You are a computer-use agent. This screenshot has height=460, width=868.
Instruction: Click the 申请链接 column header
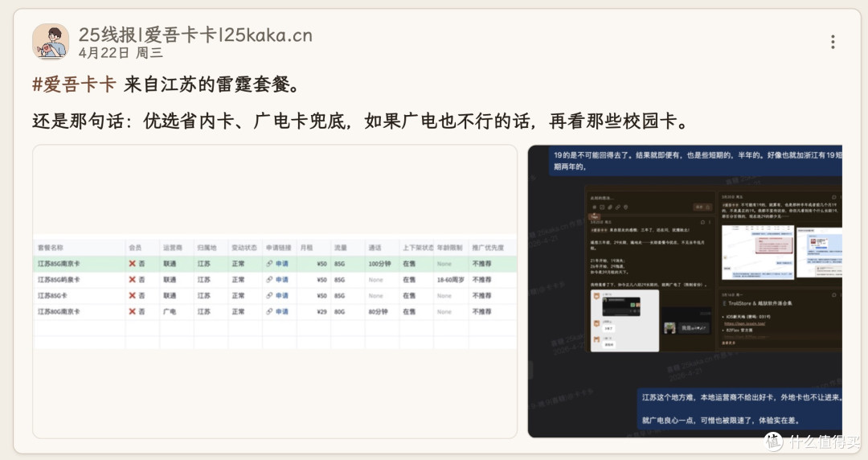[x=278, y=247]
